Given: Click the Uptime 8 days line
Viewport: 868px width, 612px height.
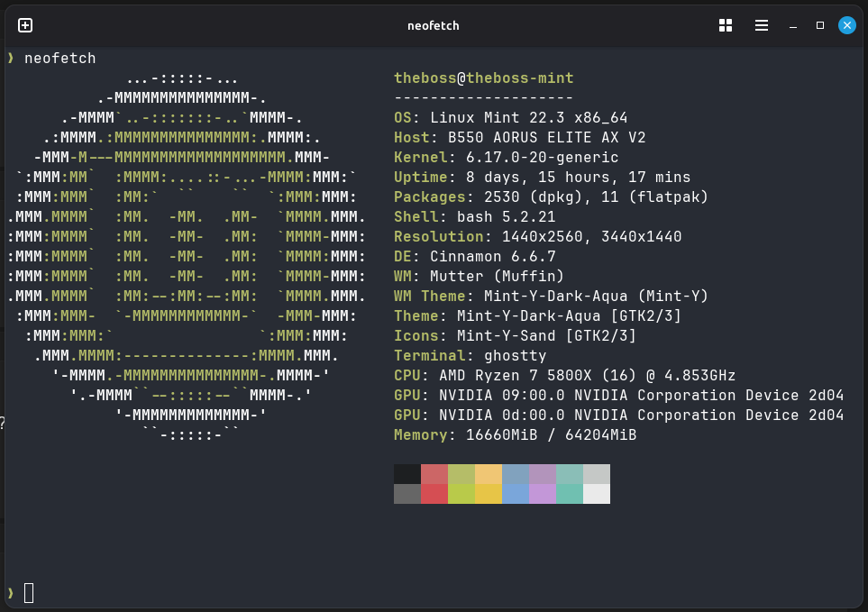Looking at the screenshot, I should click(x=543, y=178).
